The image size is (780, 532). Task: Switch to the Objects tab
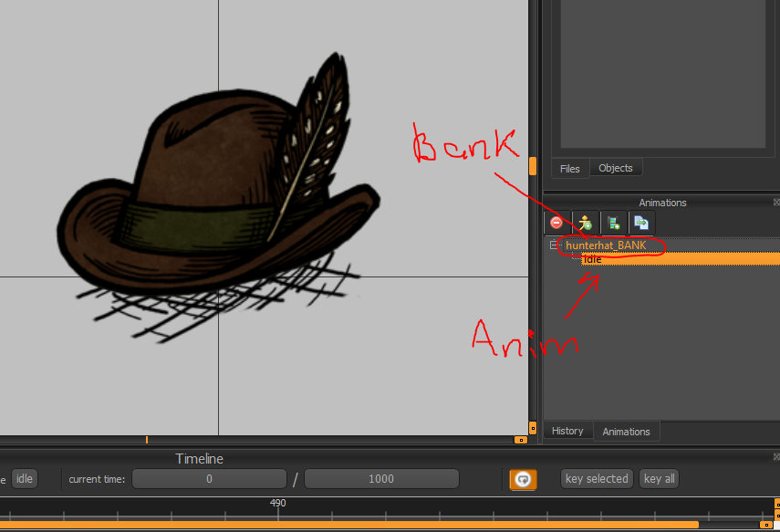point(616,168)
